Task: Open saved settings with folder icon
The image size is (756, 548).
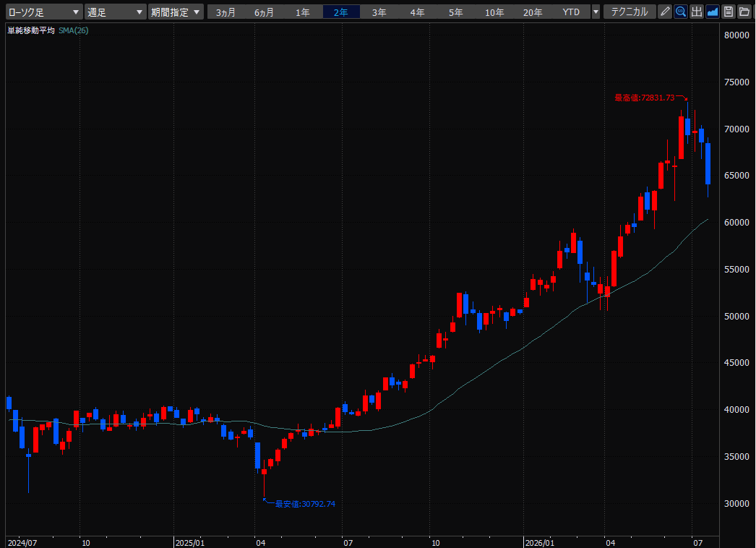Action: [x=744, y=12]
